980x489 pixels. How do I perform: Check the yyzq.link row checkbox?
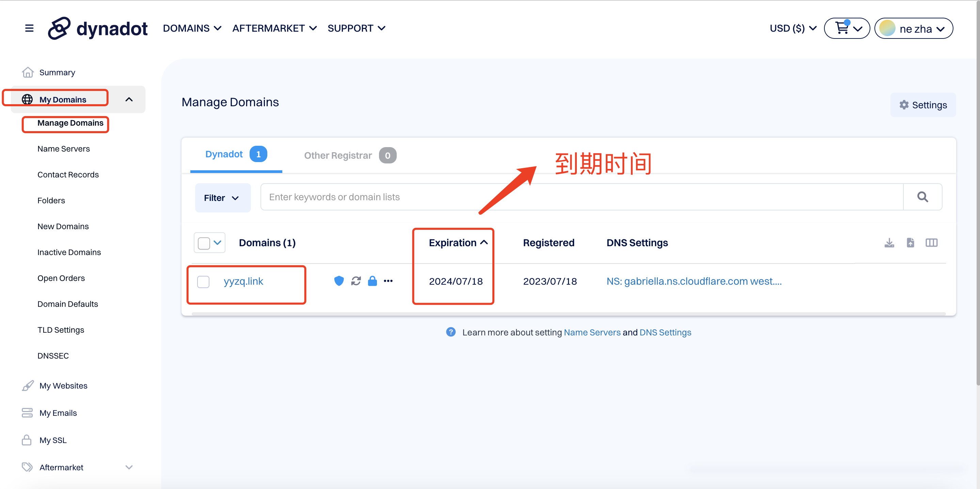[204, 282]
